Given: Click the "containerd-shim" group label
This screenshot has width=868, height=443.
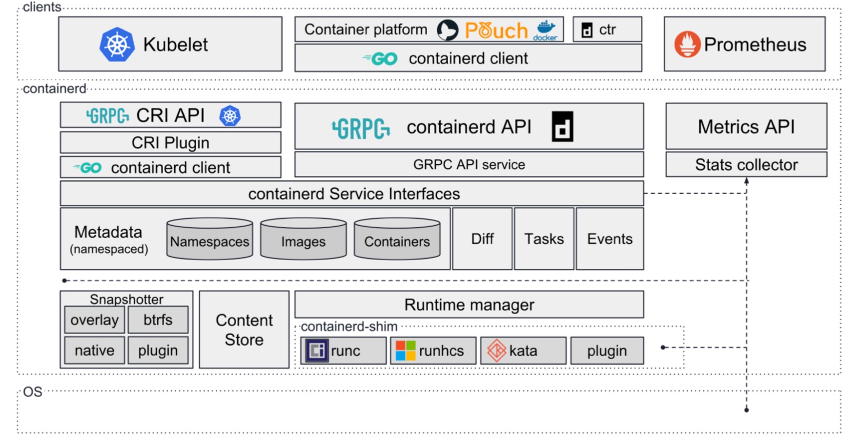Looking at the screenshot, I should (349, 327).
